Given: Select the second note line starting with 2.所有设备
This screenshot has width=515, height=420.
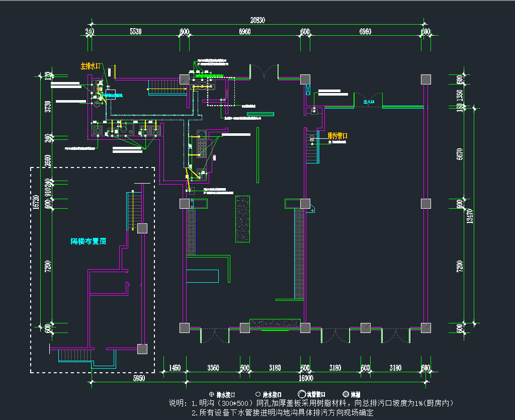Looking at the screenshot, I should [x=282, y=412].
